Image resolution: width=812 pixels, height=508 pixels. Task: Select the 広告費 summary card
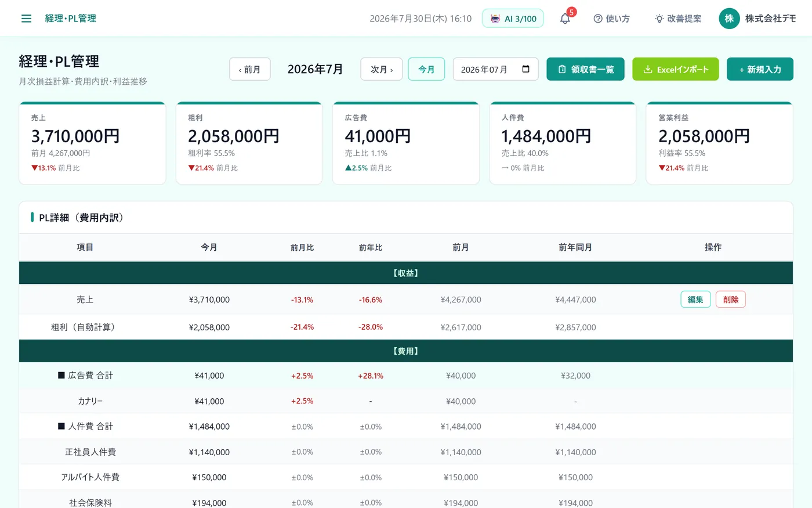[406, 143]
